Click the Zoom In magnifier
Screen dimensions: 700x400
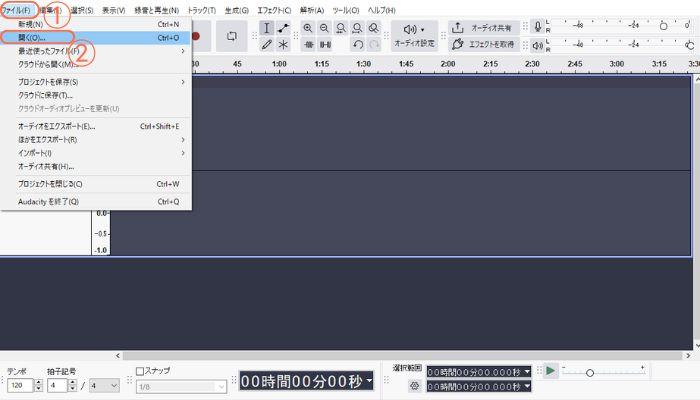308,28
